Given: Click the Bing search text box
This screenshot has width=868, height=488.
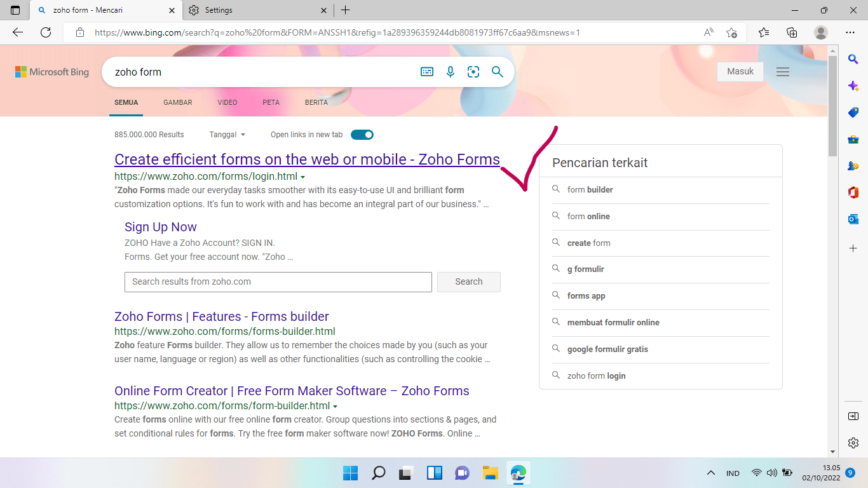Looking at the screenshot, I should [261, 72].
